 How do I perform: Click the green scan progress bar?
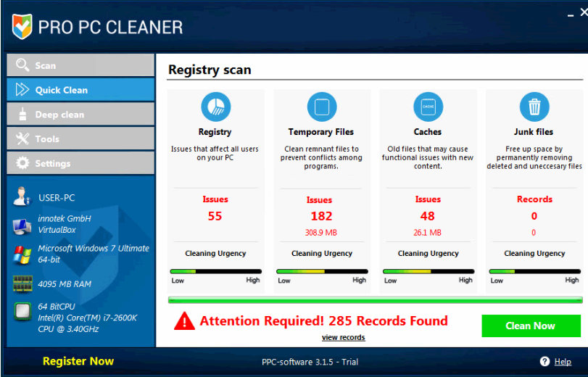point(375,299)
